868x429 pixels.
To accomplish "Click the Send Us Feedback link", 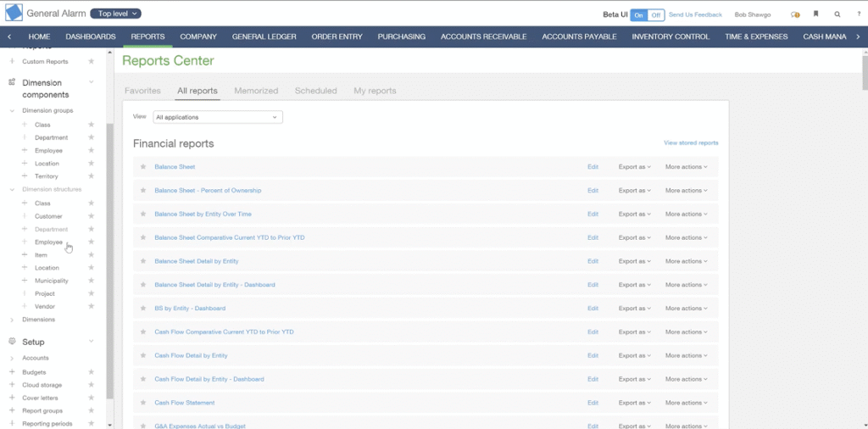I will pos(695,15).
